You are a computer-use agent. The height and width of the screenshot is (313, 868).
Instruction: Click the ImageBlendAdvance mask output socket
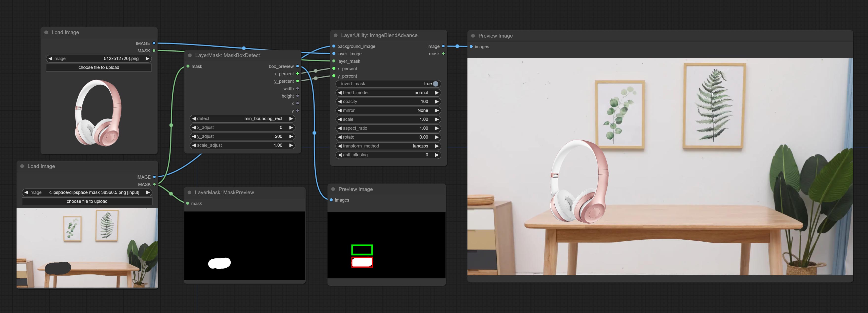(x=443, y=54)
